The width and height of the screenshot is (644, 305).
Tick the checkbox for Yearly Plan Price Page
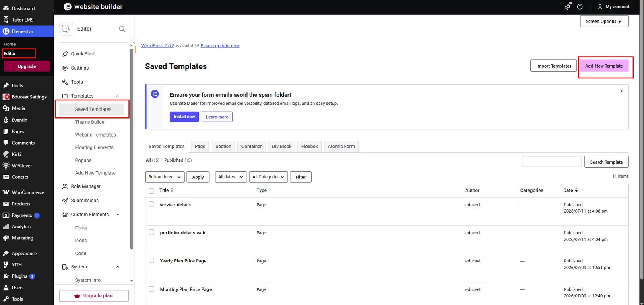point(151,260)
